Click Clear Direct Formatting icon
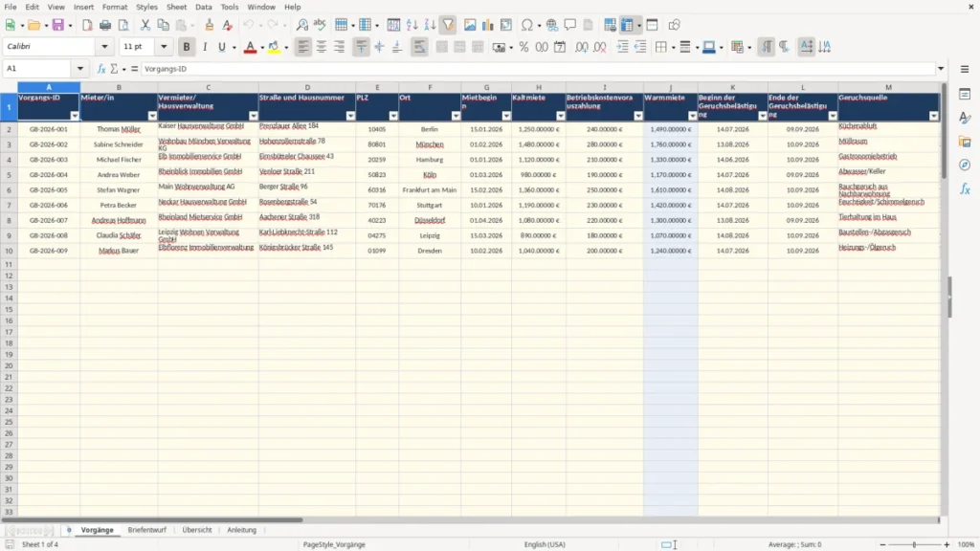980x551 pixels. point(228,25)
